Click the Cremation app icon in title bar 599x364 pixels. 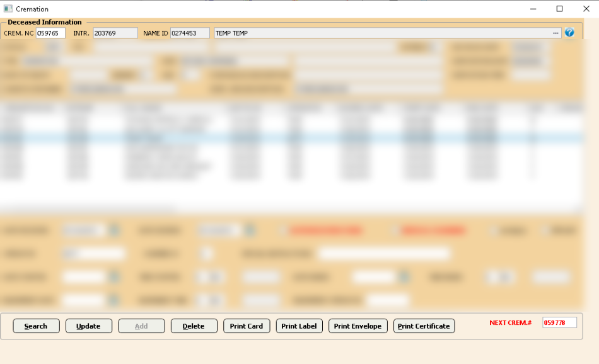8,9
